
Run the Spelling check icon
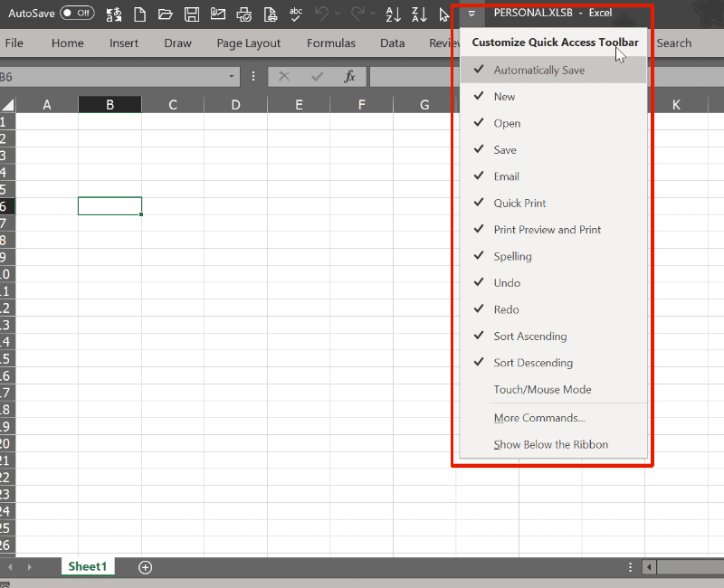click(296, 14)
